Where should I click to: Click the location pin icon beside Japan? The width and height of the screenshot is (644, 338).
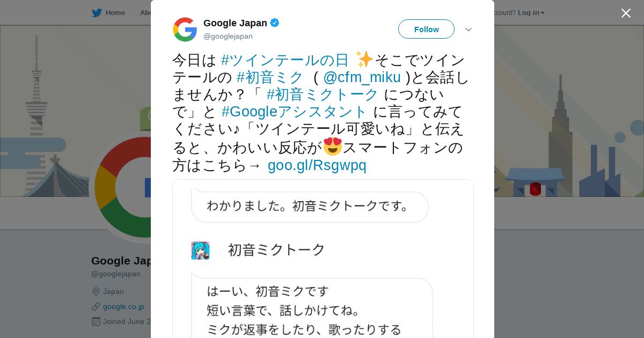[96, 292]
